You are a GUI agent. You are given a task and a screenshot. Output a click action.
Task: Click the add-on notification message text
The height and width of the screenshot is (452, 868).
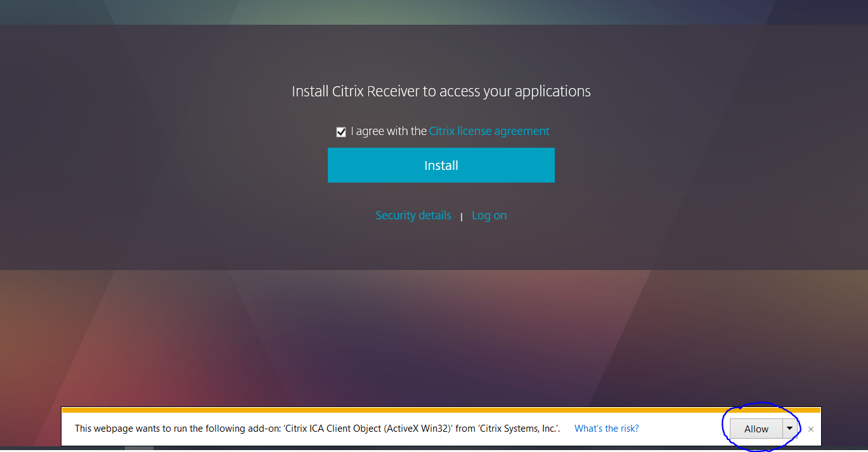pyautogui.click(x=318, y=429)
